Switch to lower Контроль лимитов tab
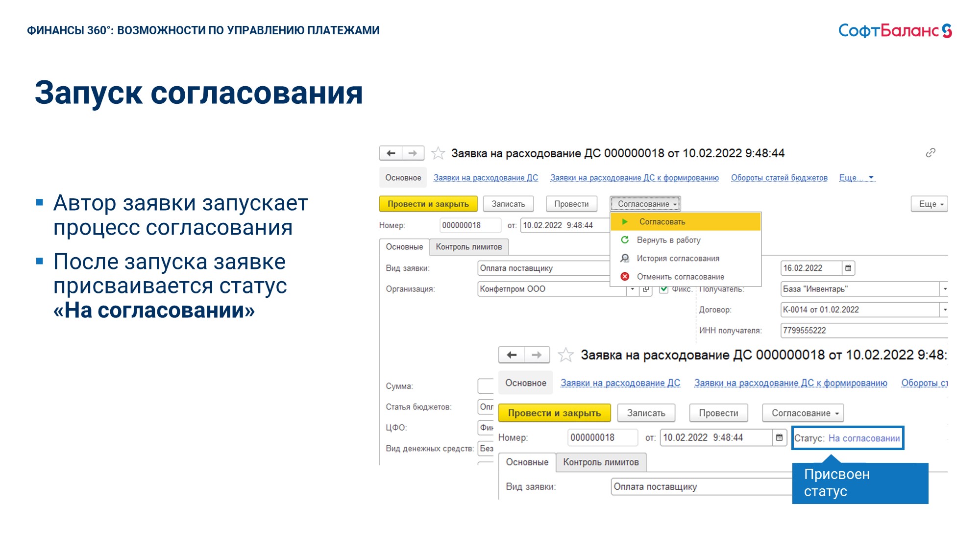Screen dimensions: 980x551 [x=601, y=462]
